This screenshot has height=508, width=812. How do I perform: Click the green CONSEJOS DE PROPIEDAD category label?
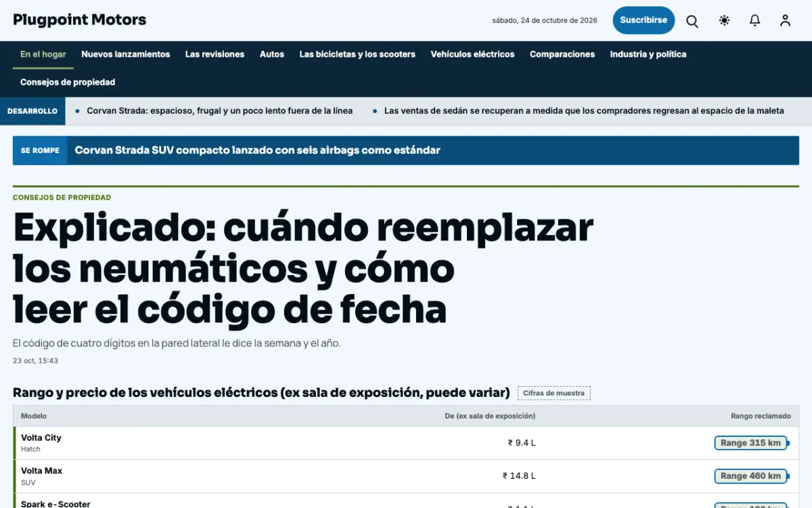pyautogui.click(x=62, y=198)
